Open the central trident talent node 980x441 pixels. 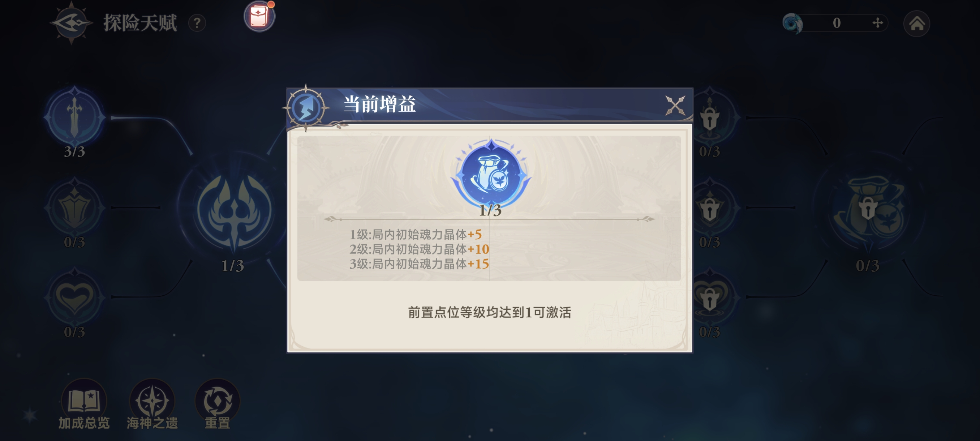point(233,210)
